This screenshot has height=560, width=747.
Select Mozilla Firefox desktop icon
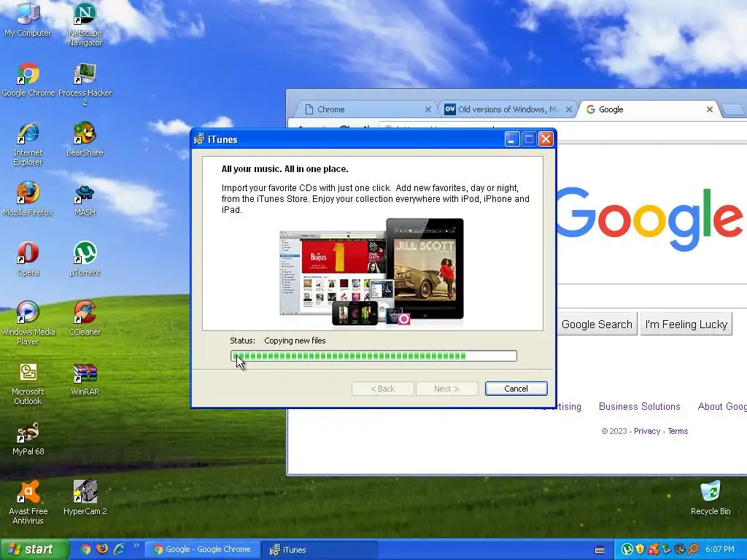28,199
